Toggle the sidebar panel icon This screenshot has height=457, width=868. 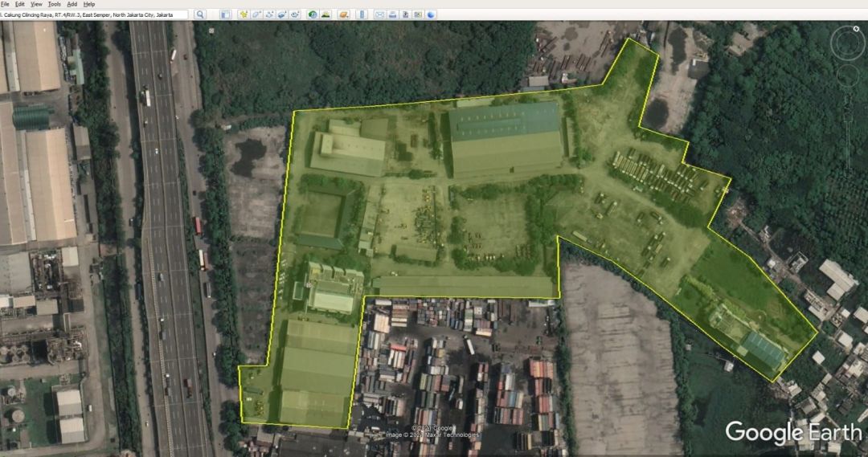click(x=226, y=14)
